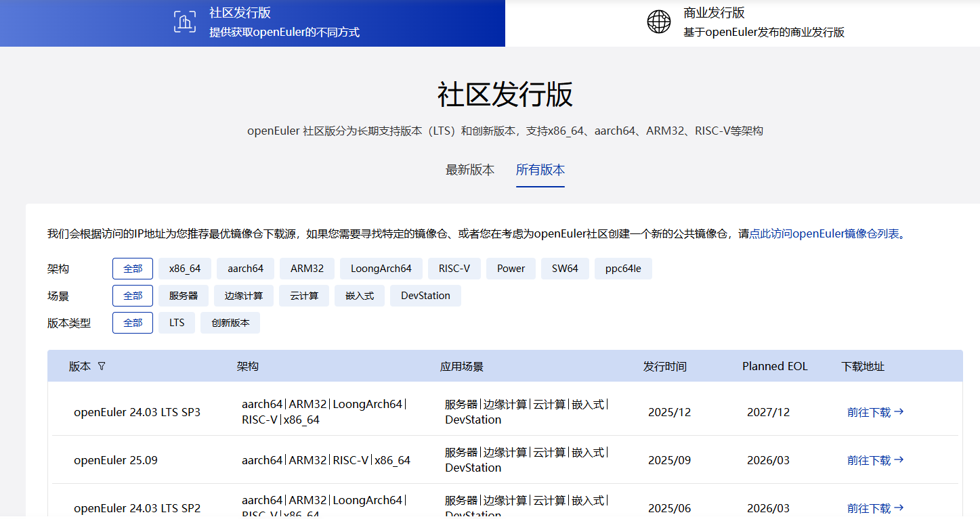Click the commercial distribution globe icon
This screenshot has width=980, height=519.
tap(658, 22)
